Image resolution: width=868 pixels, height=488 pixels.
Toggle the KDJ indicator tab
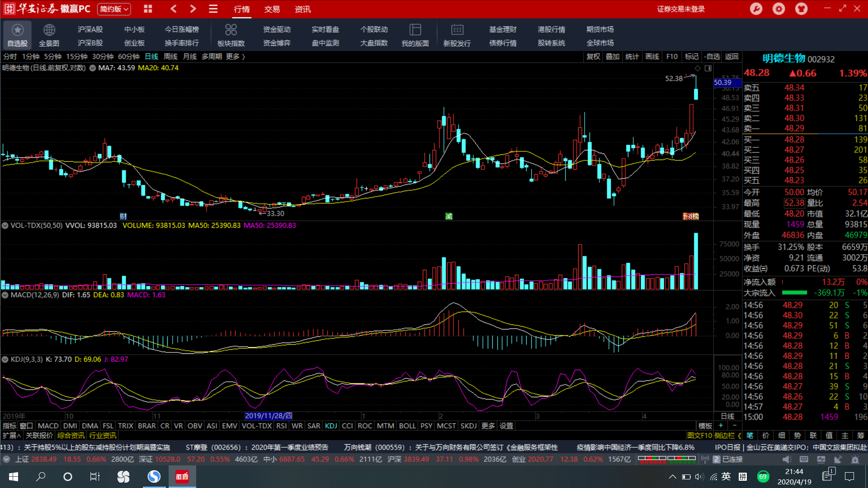click(x=331, y=426)
